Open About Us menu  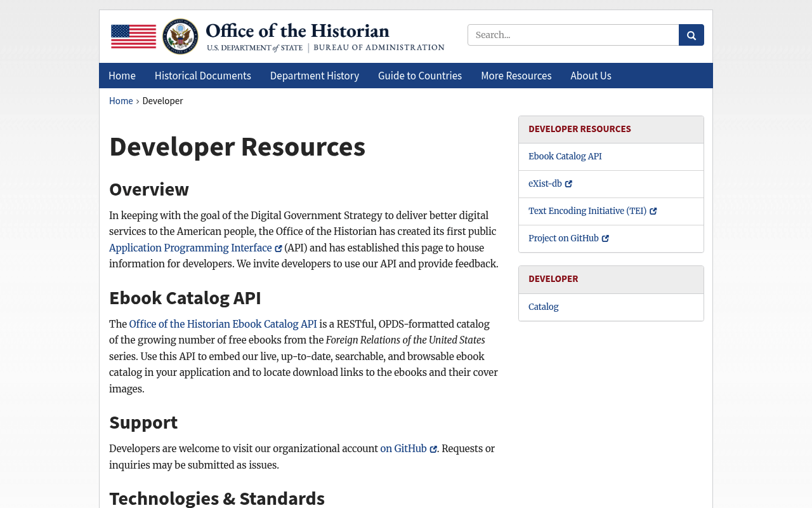(x=591, y=76)
